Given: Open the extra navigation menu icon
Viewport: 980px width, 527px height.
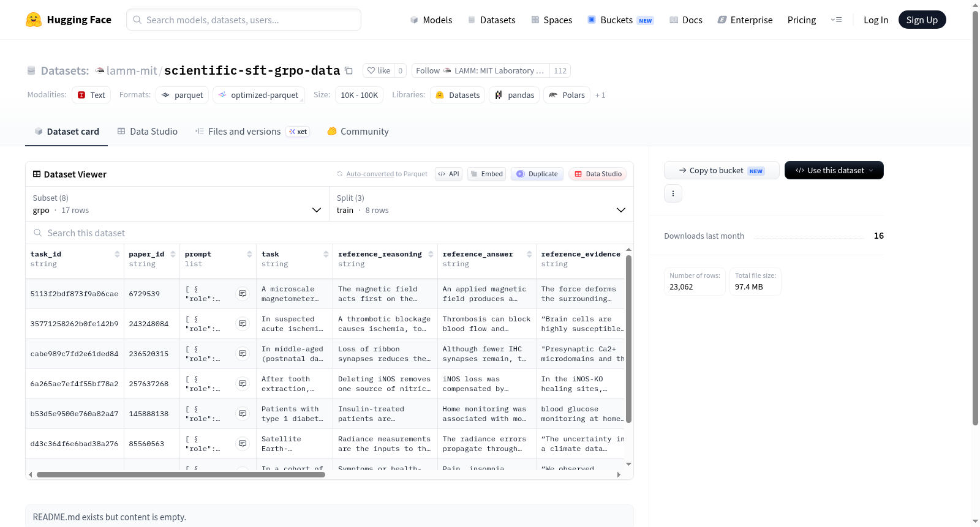Looking at the screenshot, I should (x=836, y=20).
